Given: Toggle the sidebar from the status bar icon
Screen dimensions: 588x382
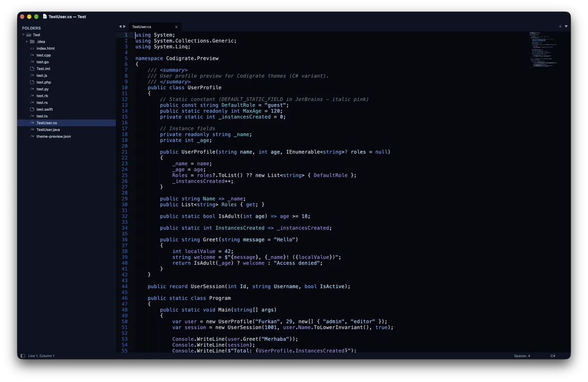Looking at the screenshot, I should pos(23,356).
